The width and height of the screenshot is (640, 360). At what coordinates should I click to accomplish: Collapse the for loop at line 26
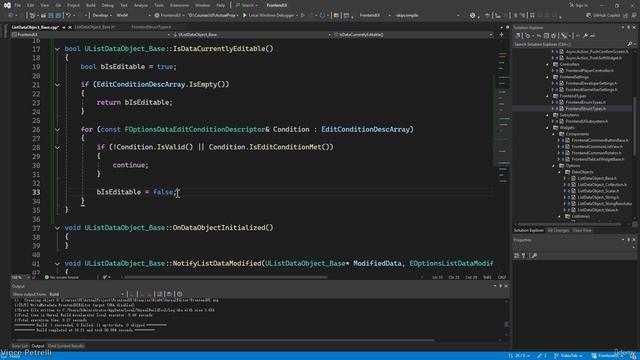pos(57,130)
